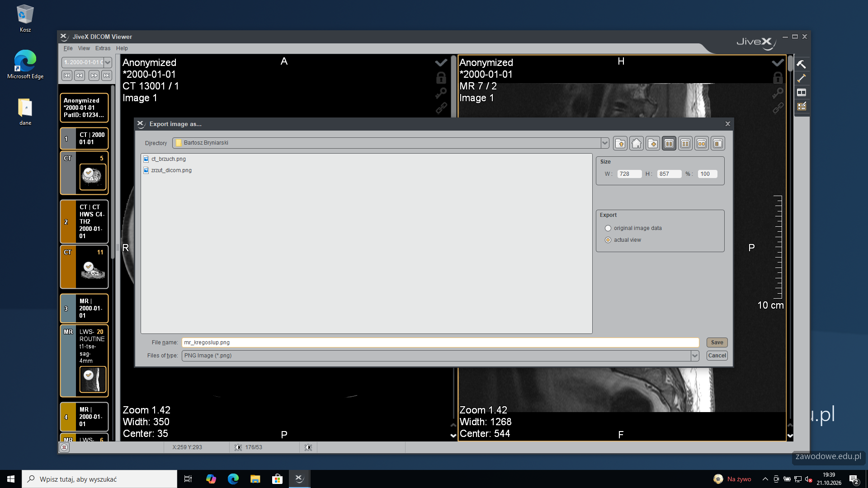Open the tools hammer icon in right toolbar

click(801, 64)
